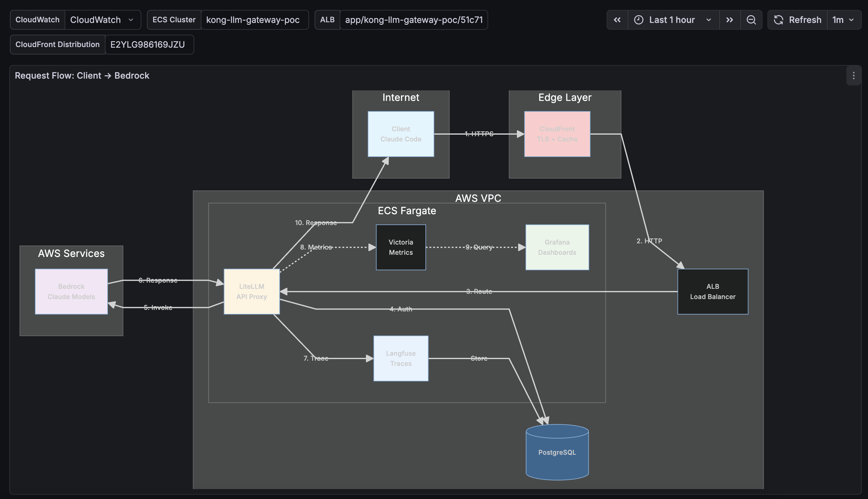Viewport: 868px width, 499px height.
Task: Click the ECS Fargate group title
Action: coord(407,210)
